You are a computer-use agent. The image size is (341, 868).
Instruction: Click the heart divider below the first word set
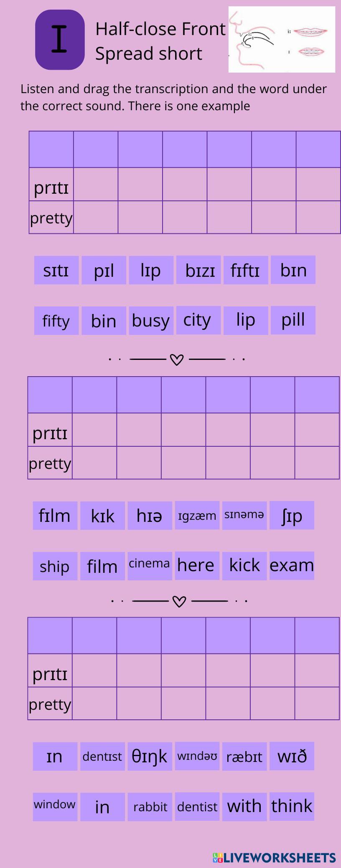[x=177, y=359]
